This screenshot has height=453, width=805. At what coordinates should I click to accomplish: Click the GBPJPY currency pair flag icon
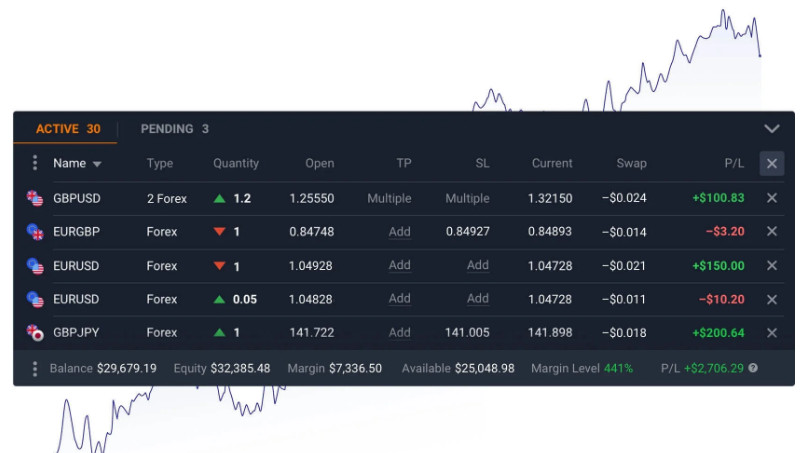click(35, 333)
